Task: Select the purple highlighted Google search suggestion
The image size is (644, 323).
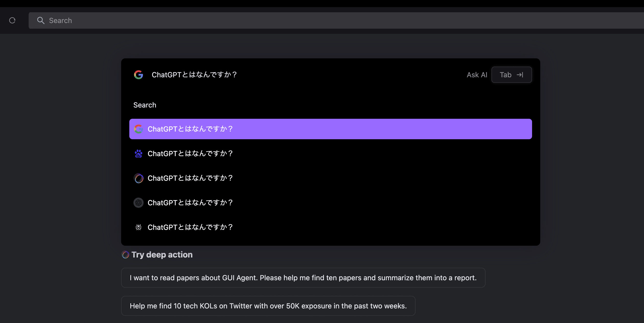Action: (x=330, y=129)
